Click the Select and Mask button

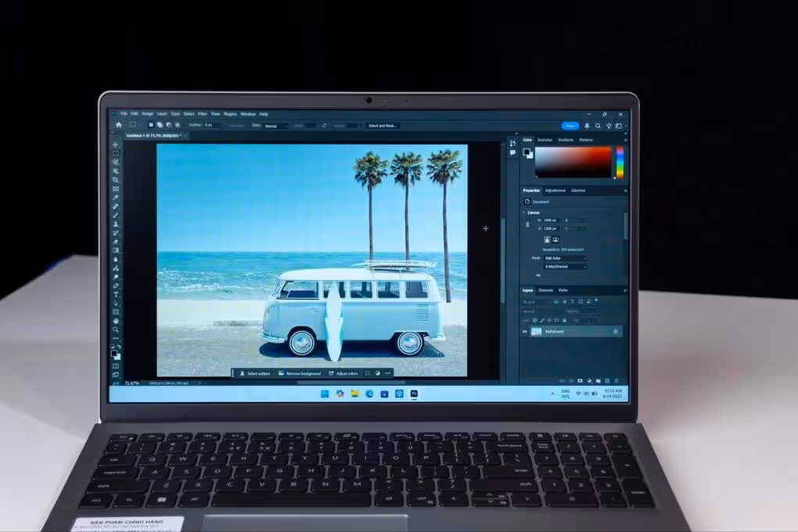pyautogui.click(x=383, y=126)
